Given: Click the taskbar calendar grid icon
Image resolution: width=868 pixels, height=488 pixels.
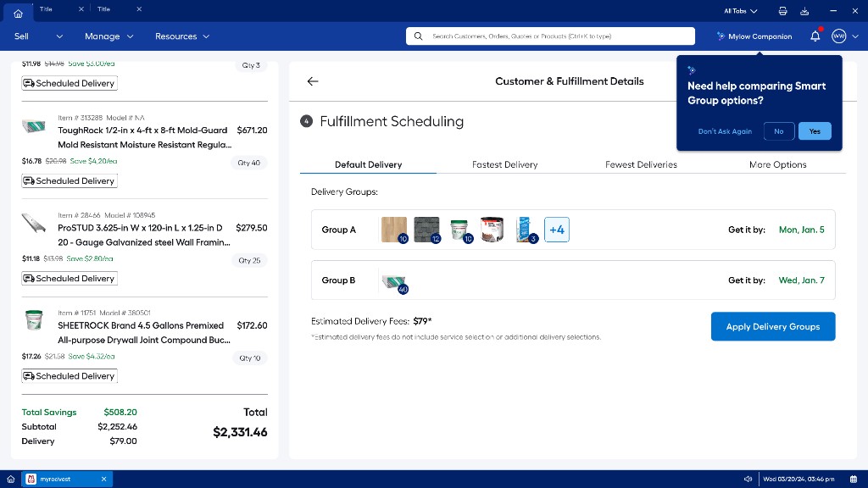Looking at the screenshot, I should pos(854,480).
